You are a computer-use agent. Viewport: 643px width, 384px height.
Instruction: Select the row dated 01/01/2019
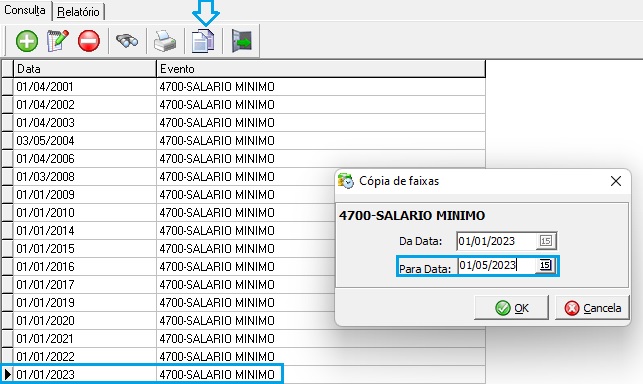(x=168, y=303)
